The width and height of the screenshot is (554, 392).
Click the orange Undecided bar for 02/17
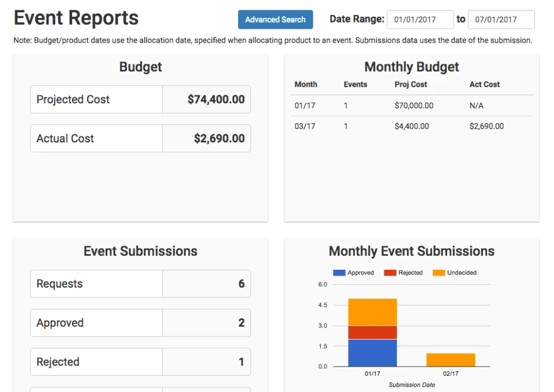click(451, 360)
